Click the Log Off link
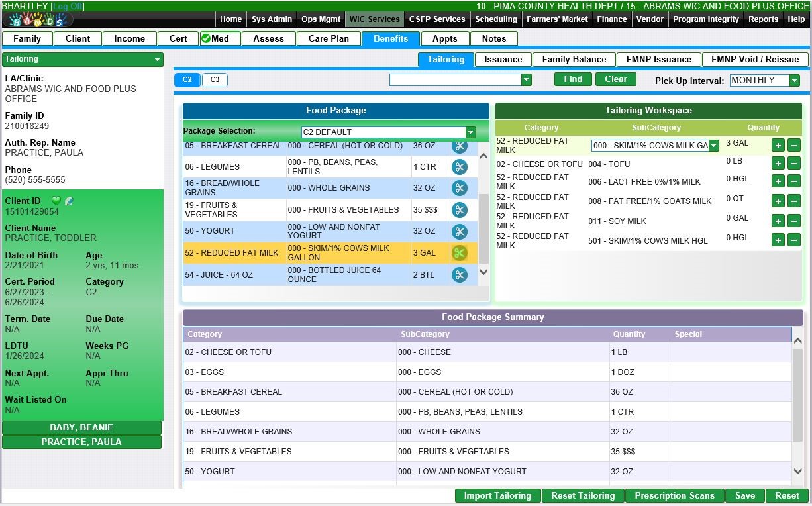Image resolution: width=812 pixels, height=506 pixels. point(68,6)
